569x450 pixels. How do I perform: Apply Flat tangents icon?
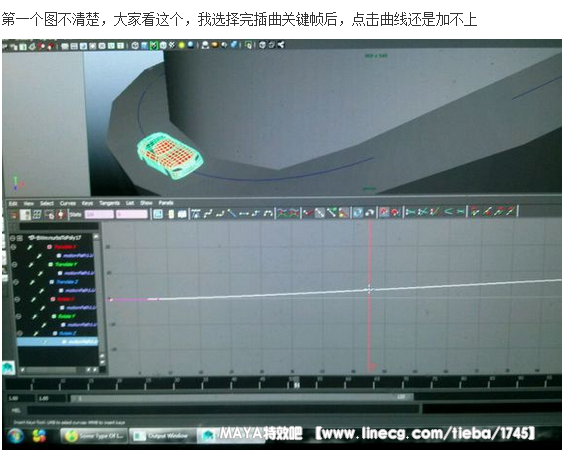click(x=243, y=214)
